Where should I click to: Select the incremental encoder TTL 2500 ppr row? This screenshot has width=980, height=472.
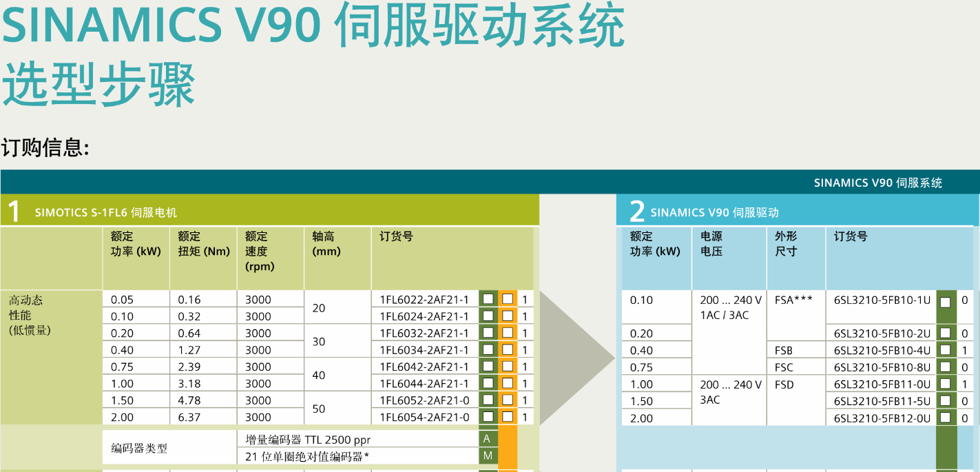pos(308,439)
